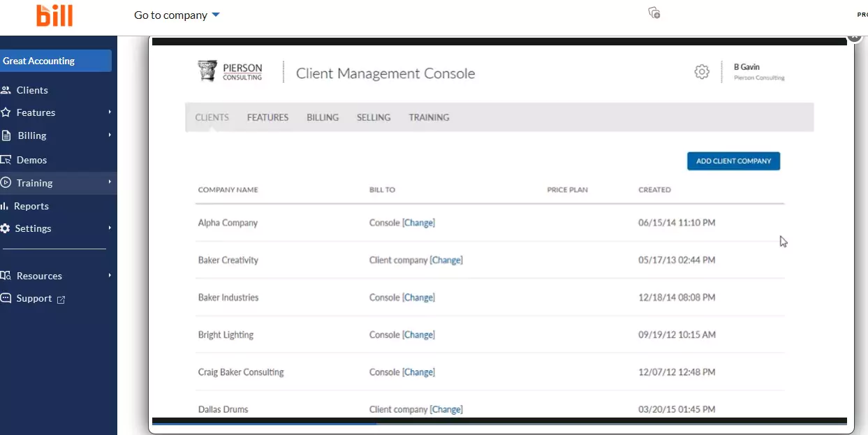Select Great Accounting in sidebar
The image size is (868, 435).
tap(56, 61)
